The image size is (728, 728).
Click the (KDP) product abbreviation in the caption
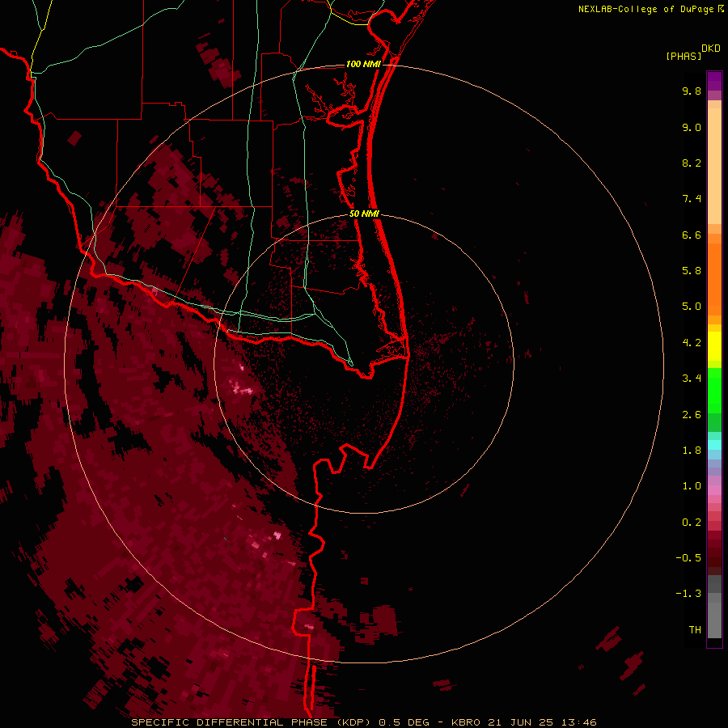click(353, 722)
